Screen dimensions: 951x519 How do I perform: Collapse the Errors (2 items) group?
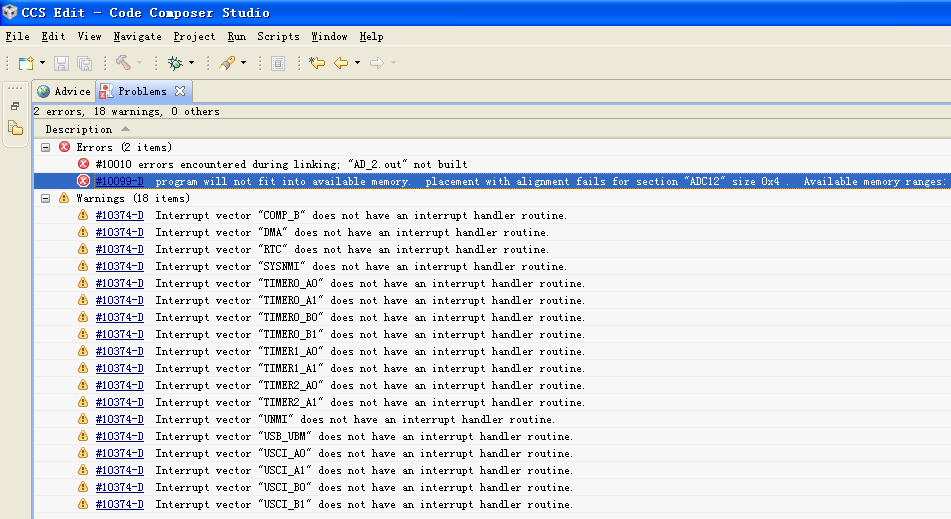pos(46,147)
